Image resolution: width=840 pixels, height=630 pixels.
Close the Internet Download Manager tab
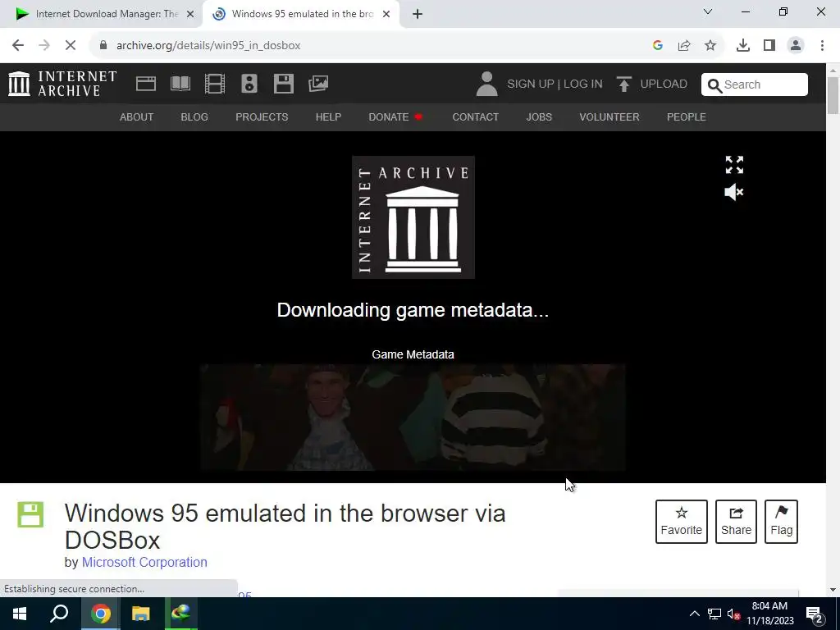pyautogui.click(x=190, y=14)
